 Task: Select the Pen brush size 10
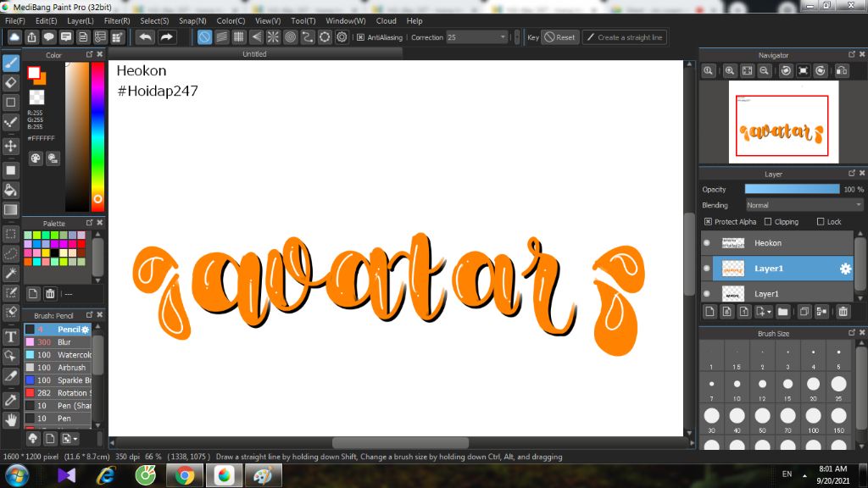point(58,419)
